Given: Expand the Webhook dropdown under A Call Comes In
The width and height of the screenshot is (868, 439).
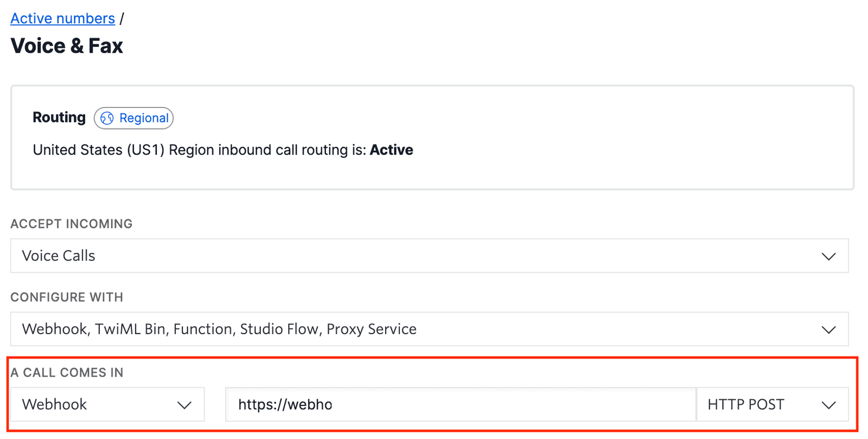Looking at the screenshot, I should click(107, 404).
